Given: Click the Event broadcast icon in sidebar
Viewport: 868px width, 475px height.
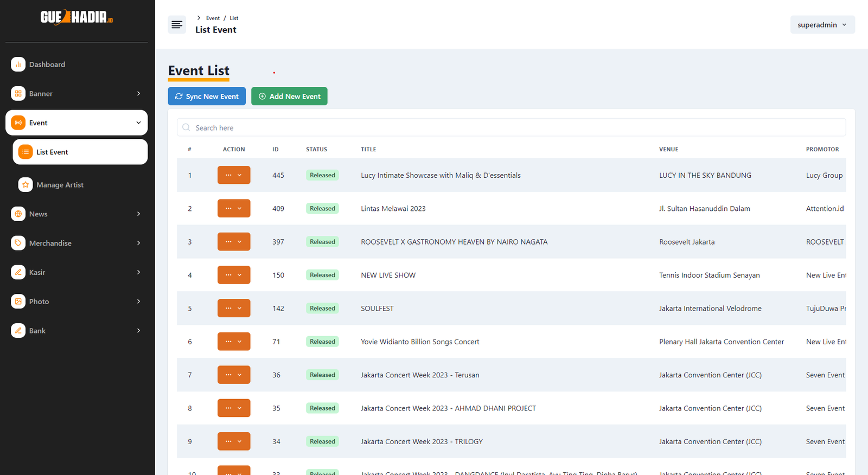Looking at the screenshot, I should (18, 123).
